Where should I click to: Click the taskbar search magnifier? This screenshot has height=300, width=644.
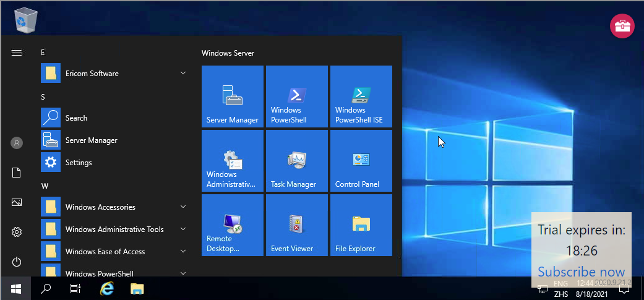[x=46, y=289]
